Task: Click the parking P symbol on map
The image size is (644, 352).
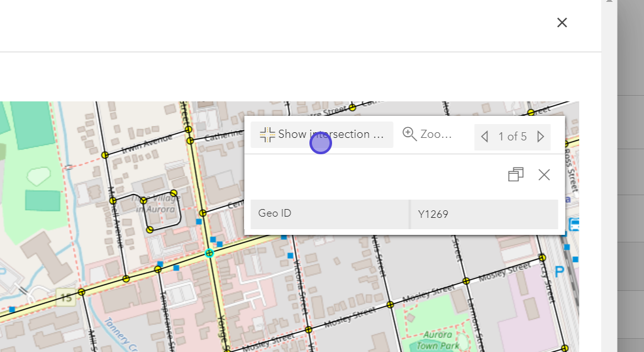Action: click(559, 271)
